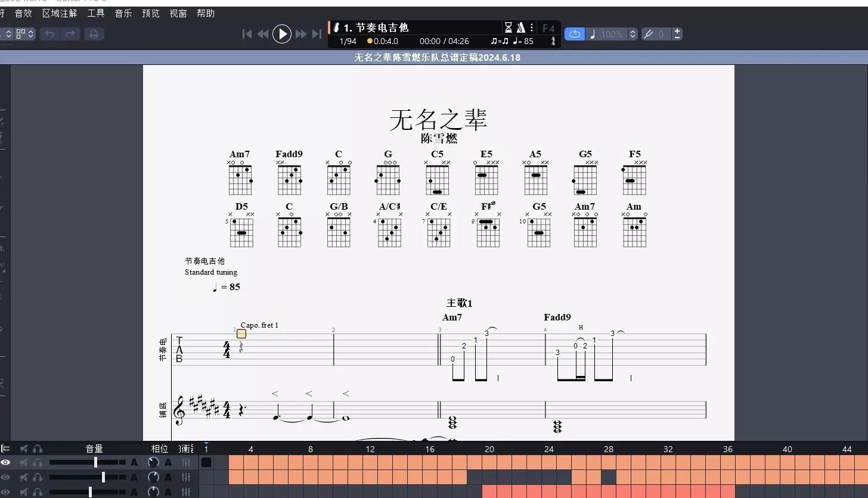This screenshot has width=868, height=498.
Task: Toggle visibility eye of the second track
Action: (5, 477)
